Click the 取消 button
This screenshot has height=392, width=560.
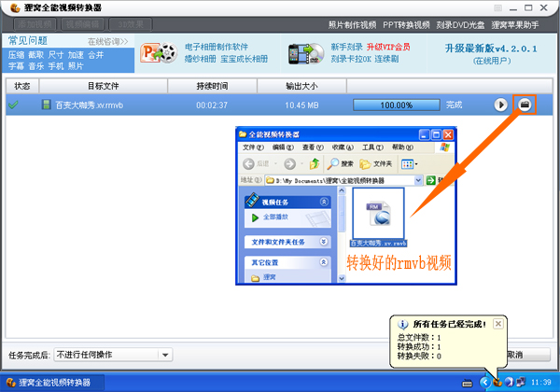click(528, 355)
